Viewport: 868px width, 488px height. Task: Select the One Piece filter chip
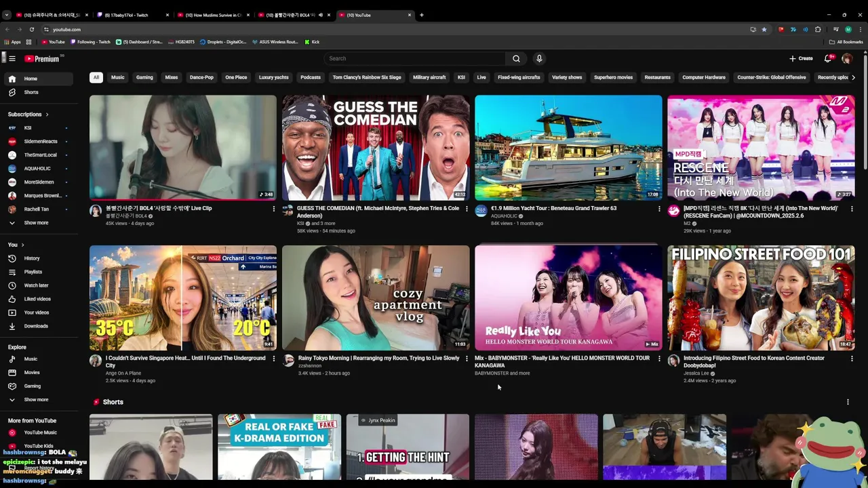236,77
